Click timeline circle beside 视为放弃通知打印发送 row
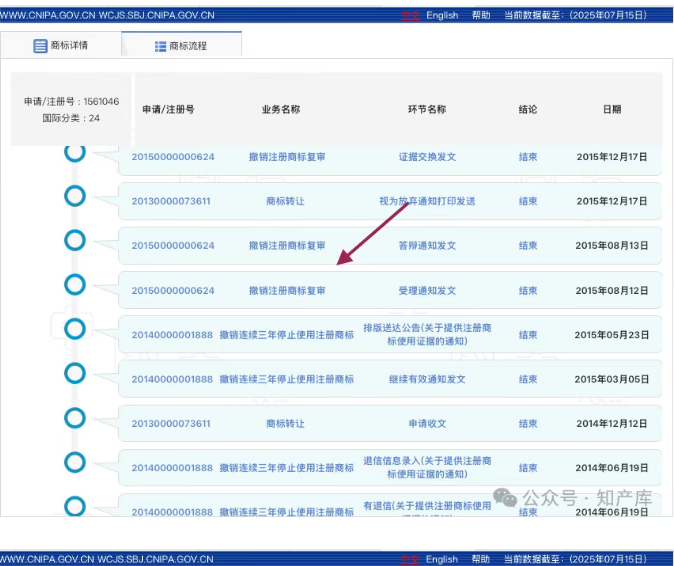674x566 pixels. point(75,196)
